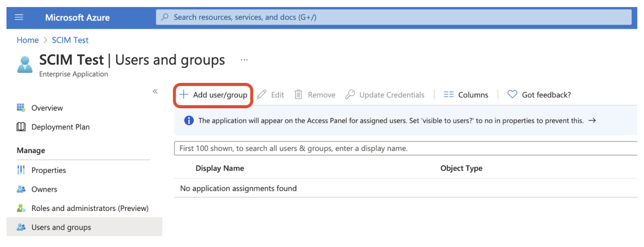The height and width of the screenshot is (247, 644).
Task: Click the Enterprise Application subtitle text
Action: coord(74,74)
